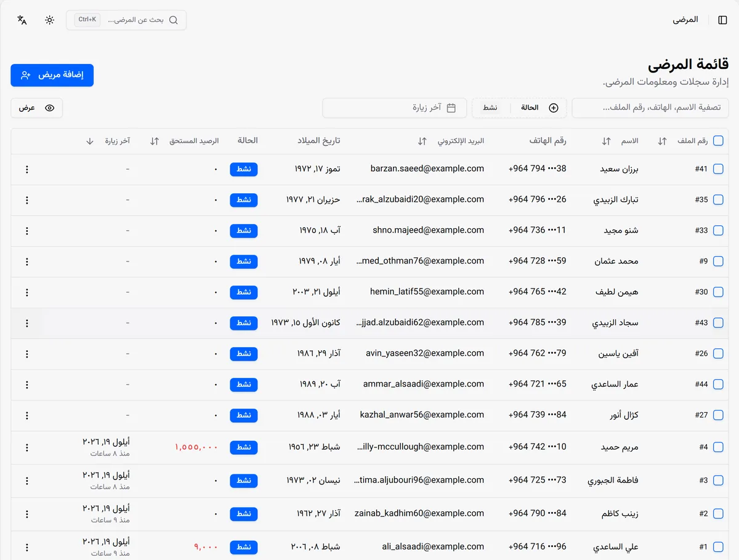Click the name/phone/file filter input

pos(650,108)
